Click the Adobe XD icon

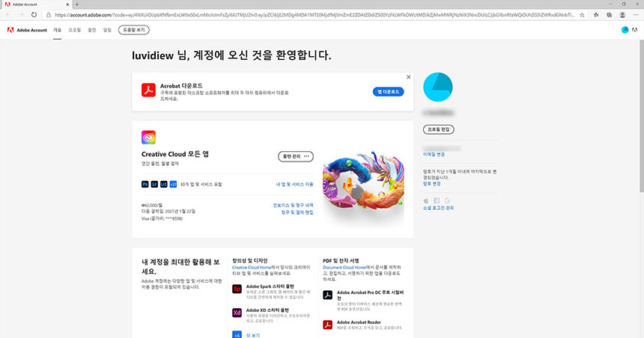[237, 313]
